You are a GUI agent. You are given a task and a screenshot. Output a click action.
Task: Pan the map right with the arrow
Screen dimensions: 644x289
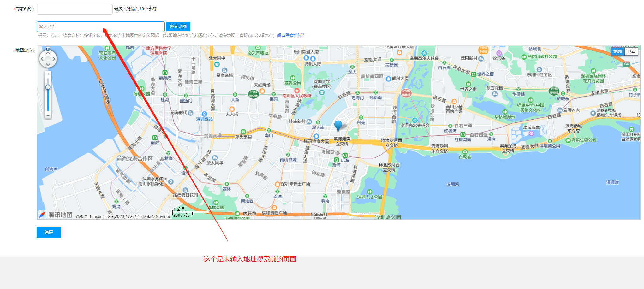pos(54,59)
